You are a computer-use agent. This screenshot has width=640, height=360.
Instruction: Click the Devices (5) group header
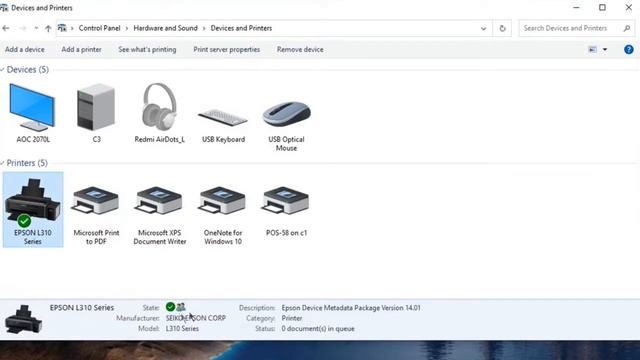click(28, 70)
